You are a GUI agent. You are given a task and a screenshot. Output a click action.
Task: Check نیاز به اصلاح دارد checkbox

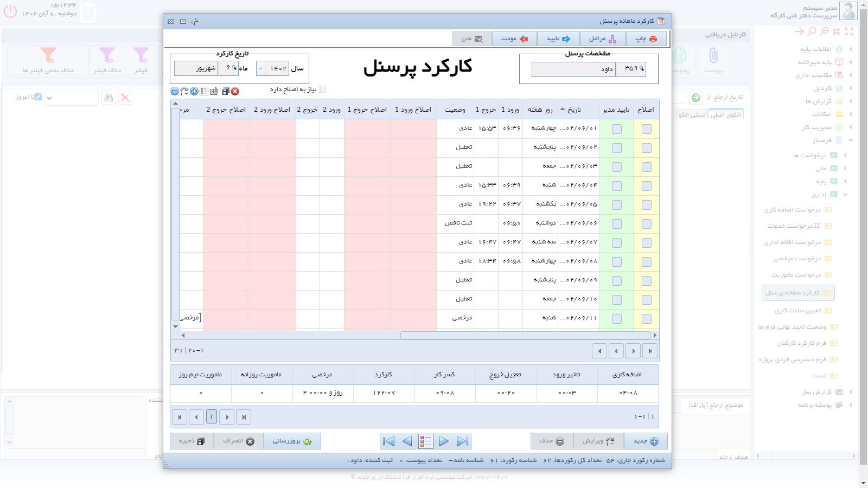pyautogui.click(x=323, y=89)
